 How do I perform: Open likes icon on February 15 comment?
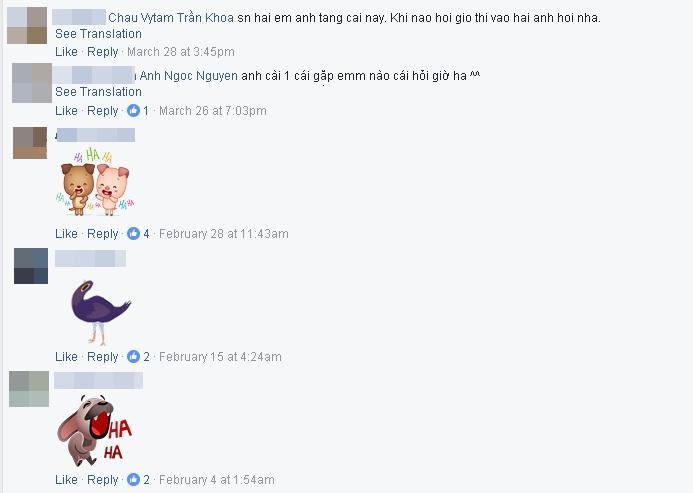click(133, 356)
